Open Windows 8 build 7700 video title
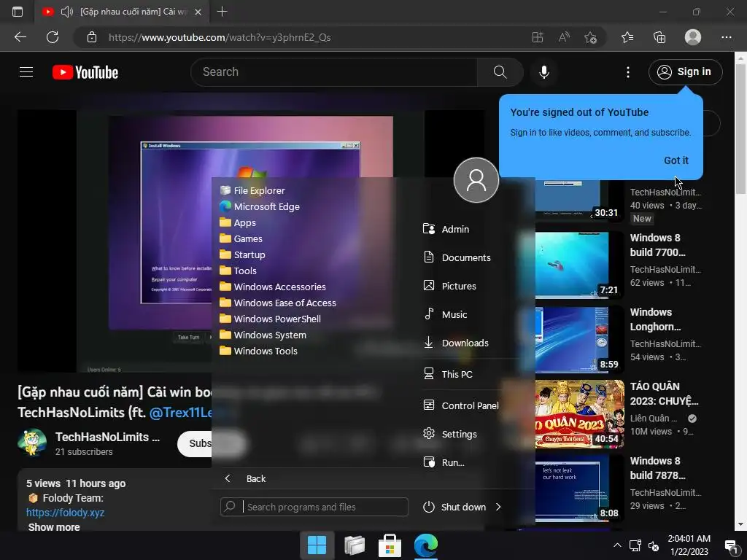 pos(657,245)
